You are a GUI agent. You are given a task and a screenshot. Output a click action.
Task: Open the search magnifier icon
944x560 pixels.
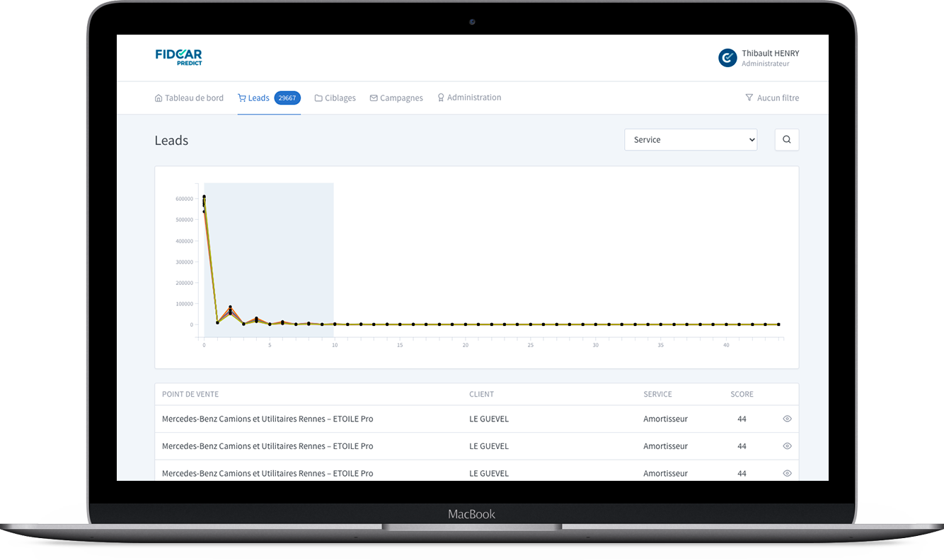pyautogui.click(x=787, y=139)
